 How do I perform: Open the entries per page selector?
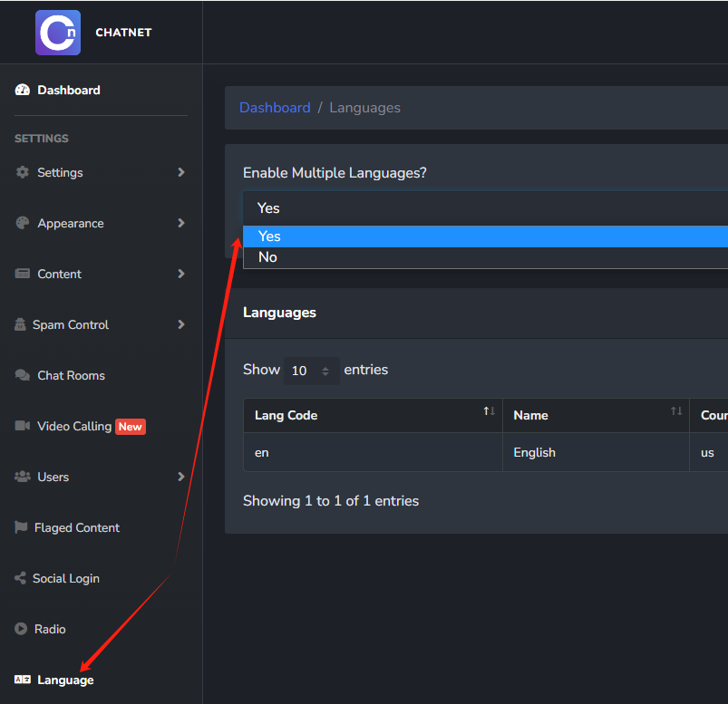[311, 371]
